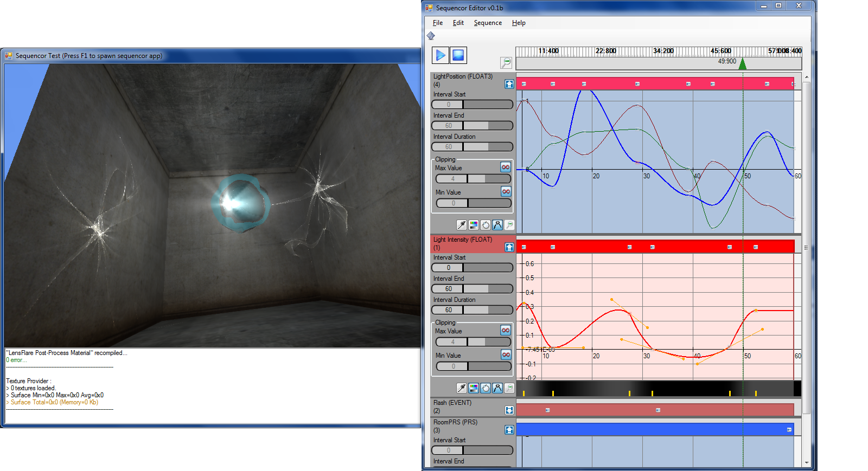Click the timeline zoom-out magnifier icon

(x=506, y=63)
